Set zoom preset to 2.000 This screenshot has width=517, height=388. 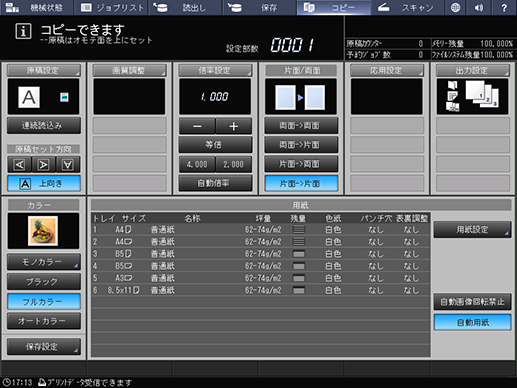click(x=234, y=164)
